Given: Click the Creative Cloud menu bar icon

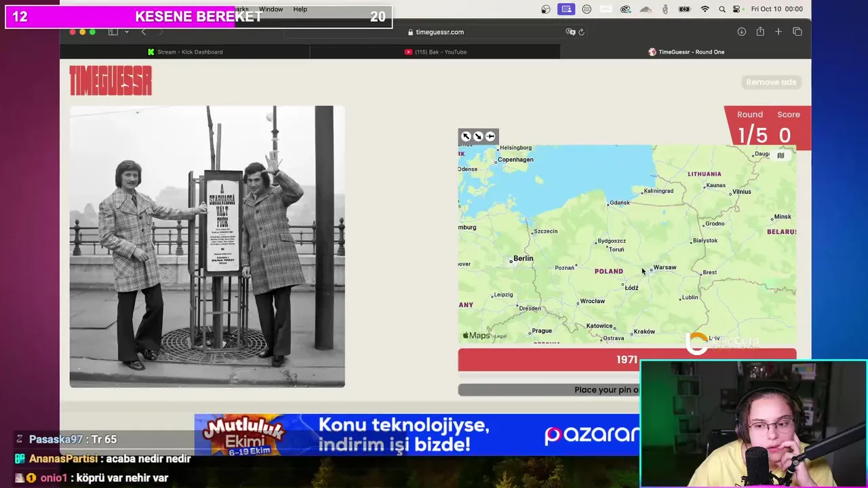Looking at the screenshot, I should pos(626,9).
